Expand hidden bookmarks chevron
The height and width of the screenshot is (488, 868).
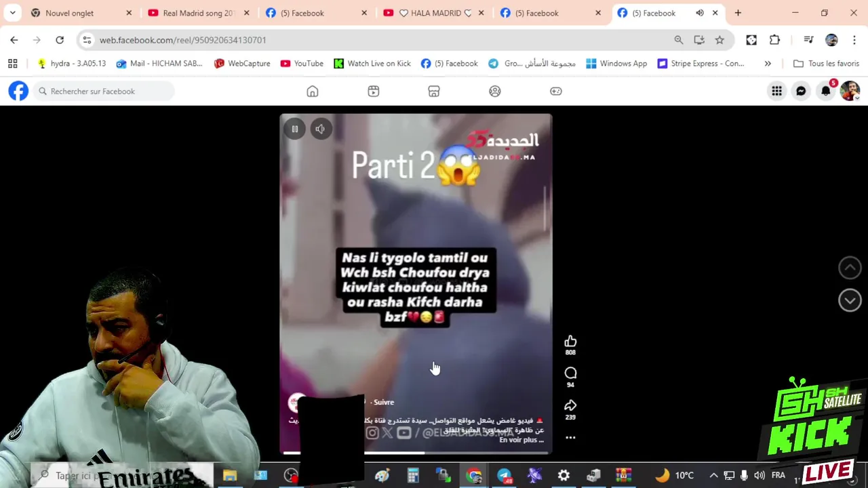click(x=768, y=63)
